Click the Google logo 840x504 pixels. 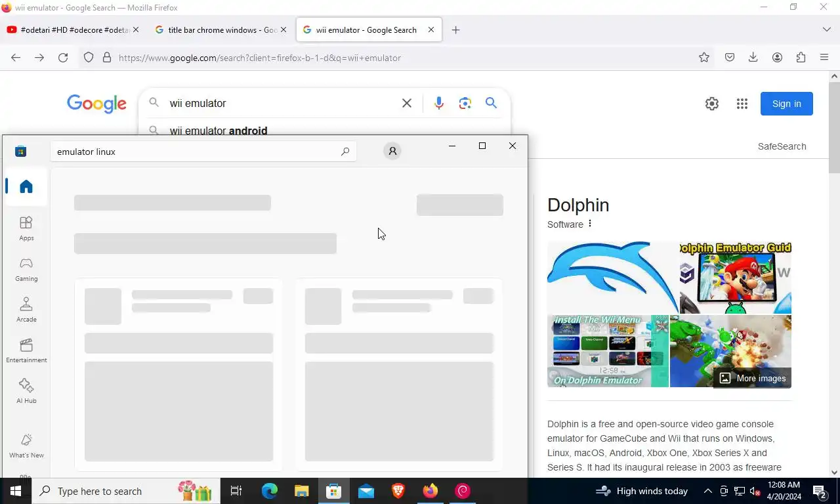(96, 104)
